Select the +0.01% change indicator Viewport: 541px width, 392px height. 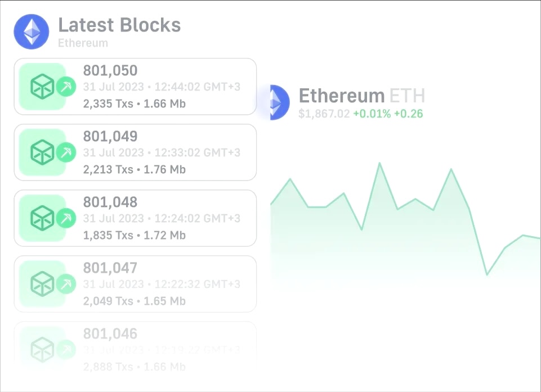[x=372, y=114]
